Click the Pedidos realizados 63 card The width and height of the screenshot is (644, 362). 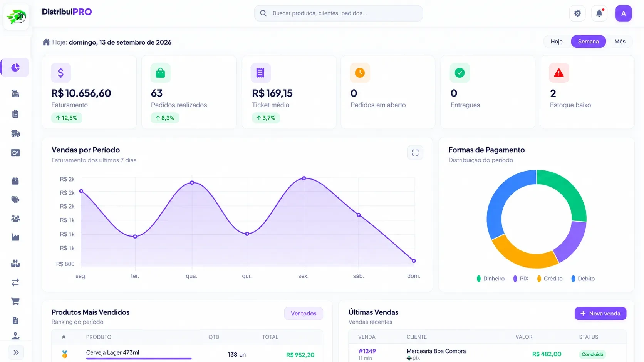(x=189, y=92)
